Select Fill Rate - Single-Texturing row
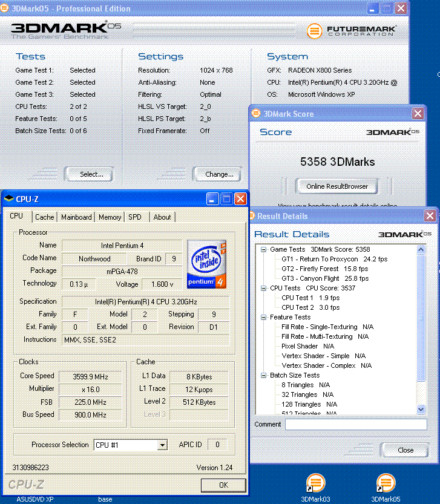440x504 pixels. point(327,327)
